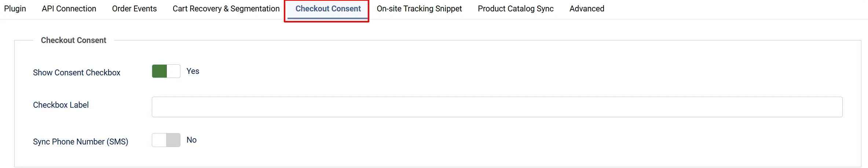Enable the Sync Phone Number (SMS) switch
Screen dimensions: 868x168
pyautogui.click(x=166, y=140)
